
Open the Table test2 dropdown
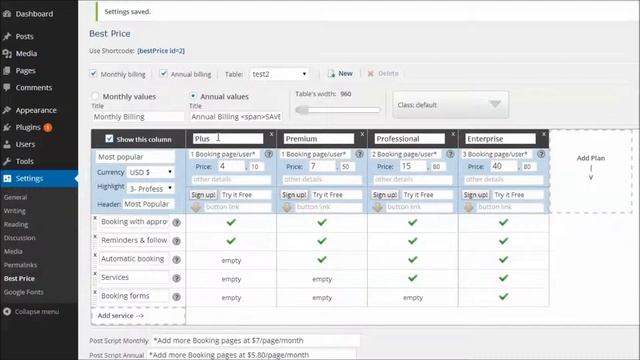click(x=279, y=74)
